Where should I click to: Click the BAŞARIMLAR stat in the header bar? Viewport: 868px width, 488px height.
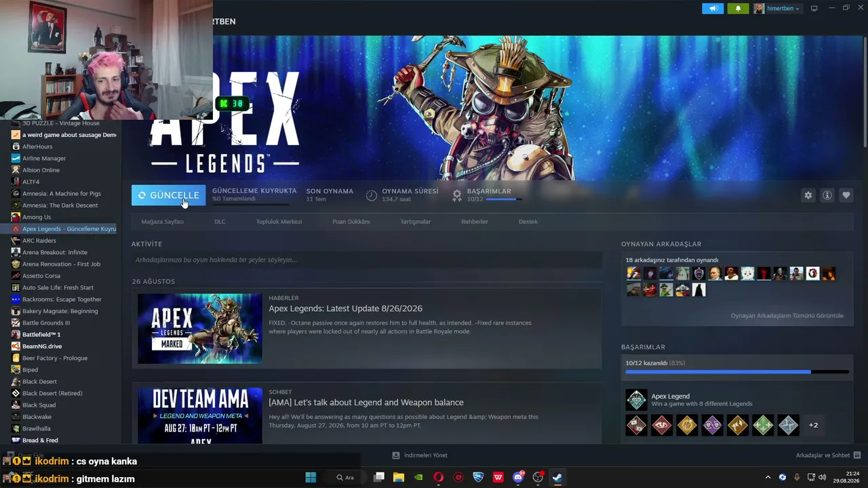point(489,195)
